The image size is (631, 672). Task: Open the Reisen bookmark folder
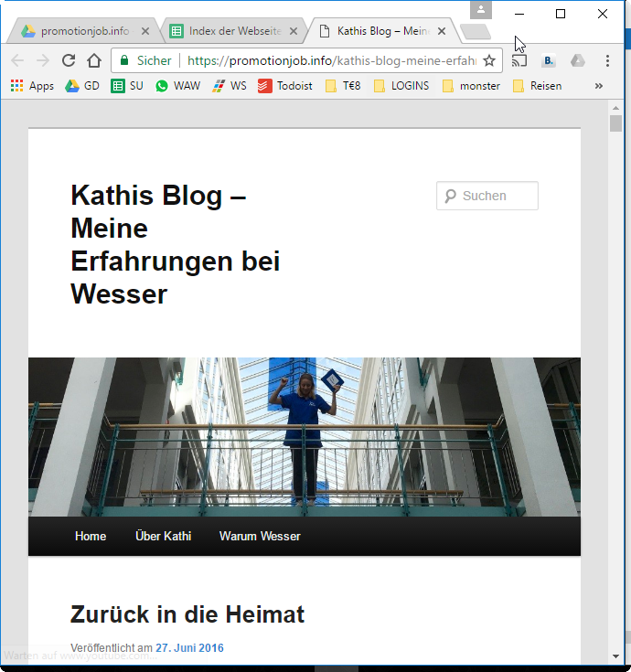[x=537, y=86]
